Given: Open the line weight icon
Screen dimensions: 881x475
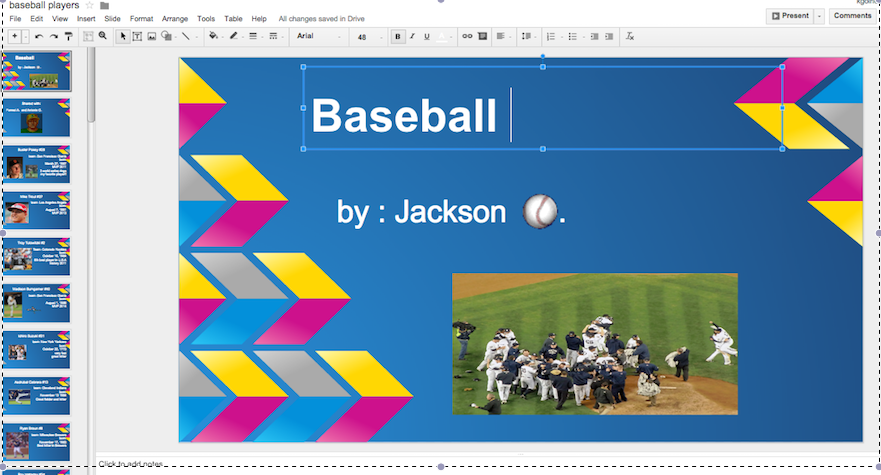Looking at the screenshot, I should [253, 36].
